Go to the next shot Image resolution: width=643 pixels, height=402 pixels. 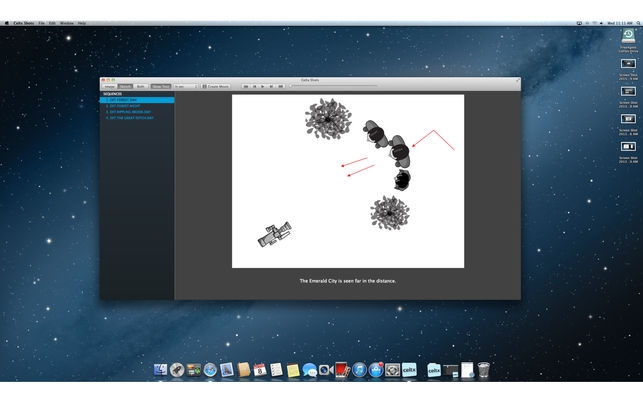(271, 87)
